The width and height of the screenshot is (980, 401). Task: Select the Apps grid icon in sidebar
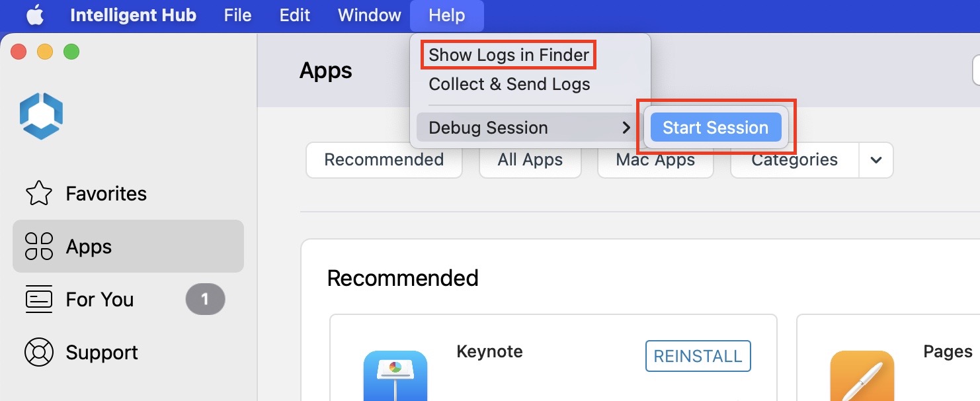(39, 246)
